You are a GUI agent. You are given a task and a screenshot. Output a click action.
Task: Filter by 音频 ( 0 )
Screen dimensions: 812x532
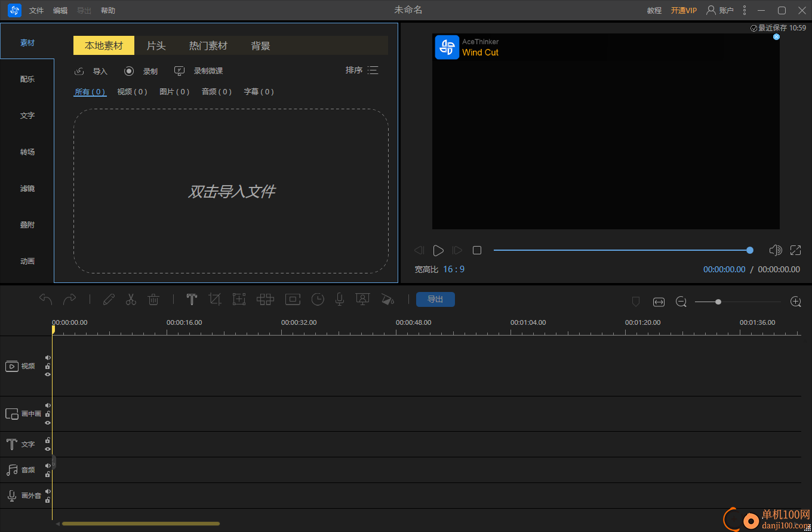pos(217,92)
